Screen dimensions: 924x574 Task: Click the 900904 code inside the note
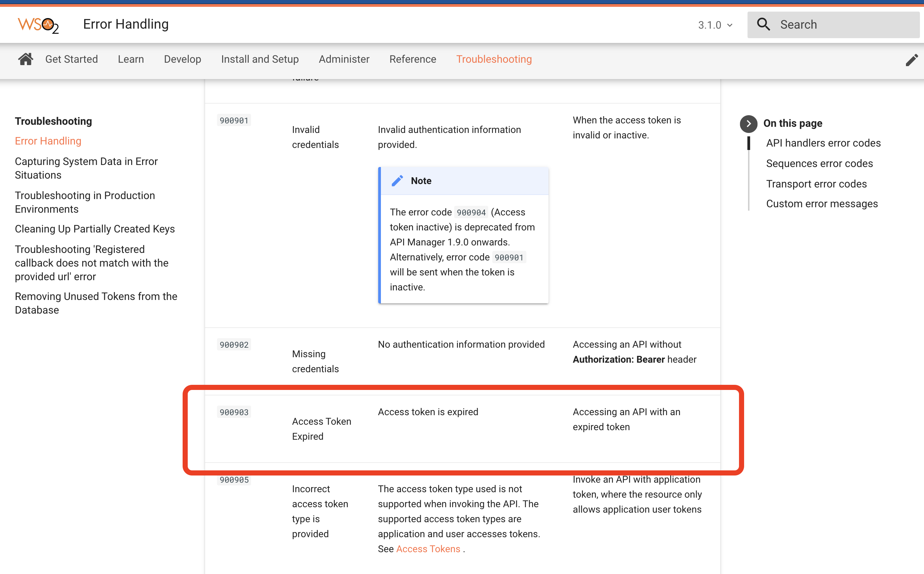click(x=471, y=213)
